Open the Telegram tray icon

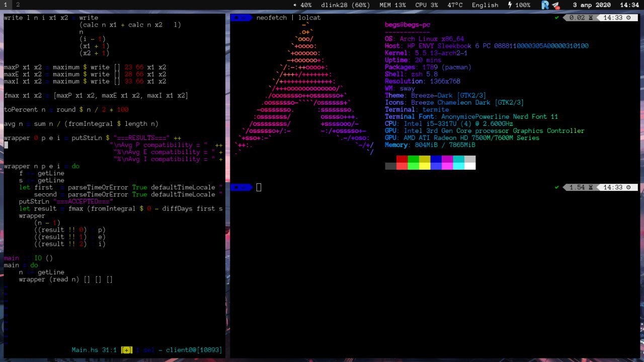[x=555, y=5]
